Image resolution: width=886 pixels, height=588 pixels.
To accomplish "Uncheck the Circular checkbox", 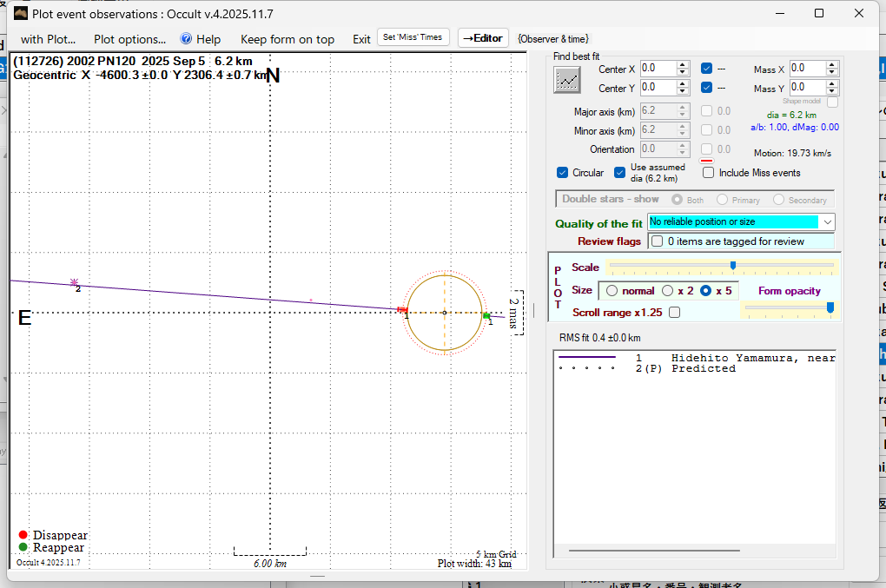I will coord(563,173).
